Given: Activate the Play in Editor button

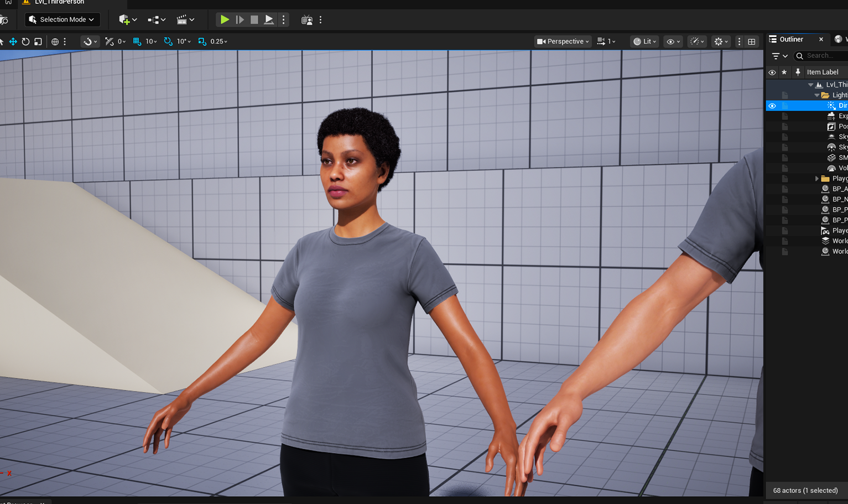Looking at the screenshot, I should [224, 19].
